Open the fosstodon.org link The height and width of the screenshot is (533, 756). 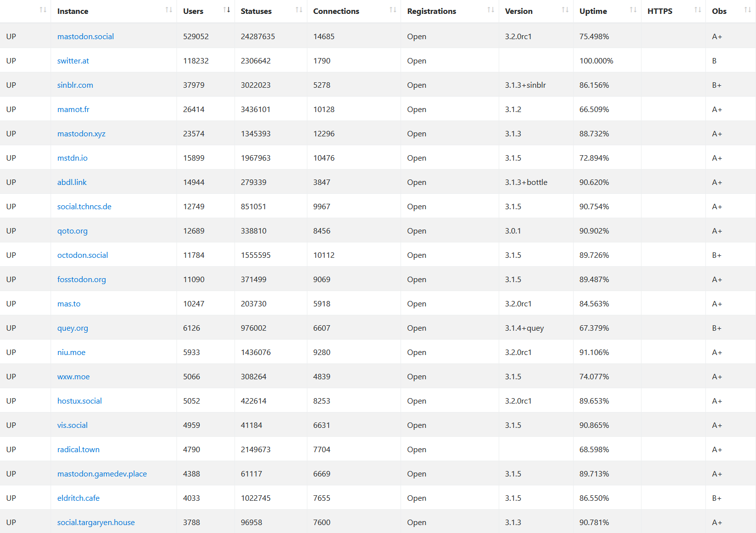point(81,280)
